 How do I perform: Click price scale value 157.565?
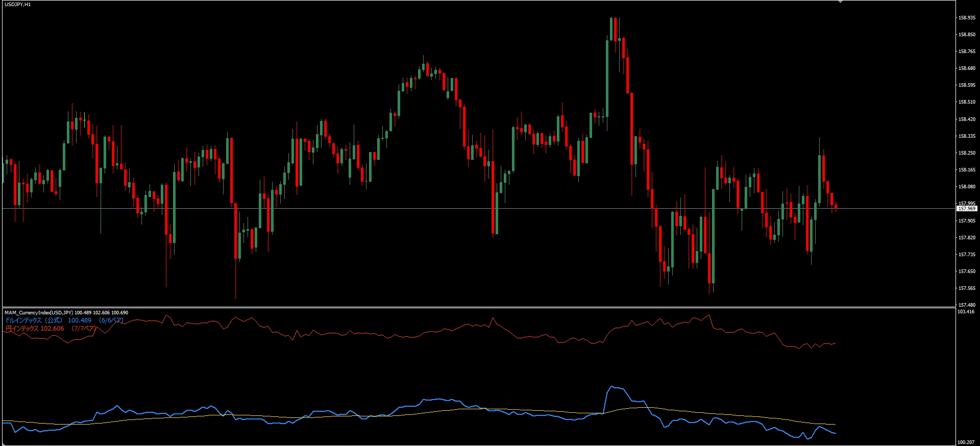click(967, 288)
